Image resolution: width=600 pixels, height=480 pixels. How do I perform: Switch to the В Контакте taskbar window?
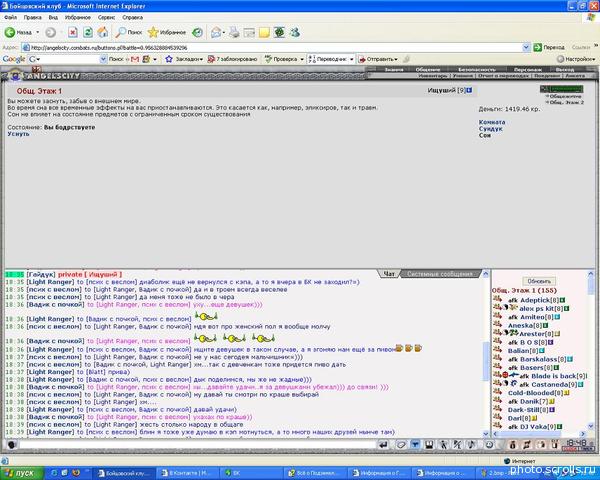click(189, 473)
